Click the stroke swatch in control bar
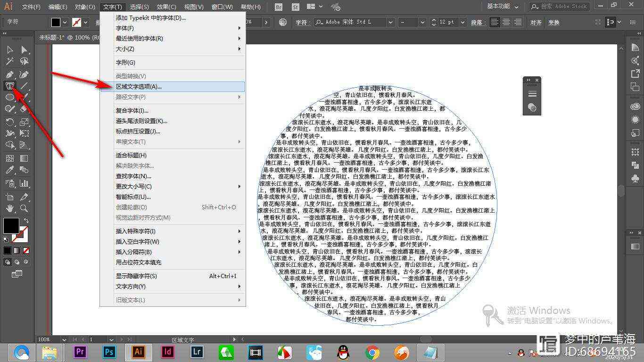This screenshot has height=362, width=644. 76,22
